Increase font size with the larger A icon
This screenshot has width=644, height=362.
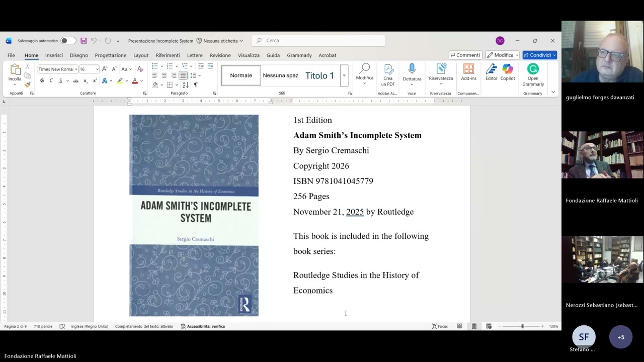point(105,69)
